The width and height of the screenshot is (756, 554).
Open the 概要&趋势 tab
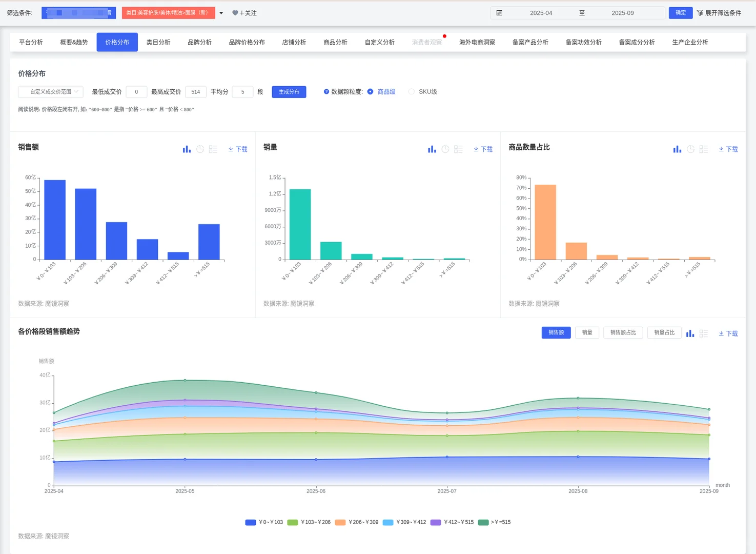coord(74,42)
